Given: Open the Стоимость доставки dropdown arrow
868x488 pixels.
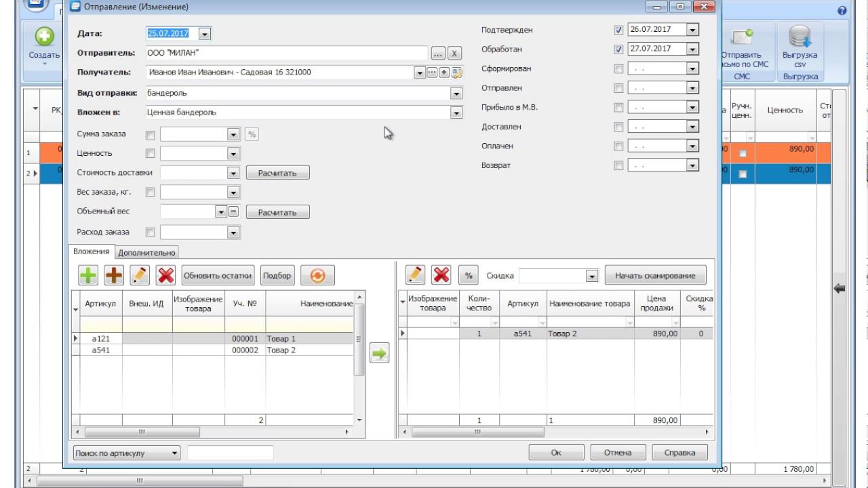Looking at the screenshot, I should click(x=234, y=174).
